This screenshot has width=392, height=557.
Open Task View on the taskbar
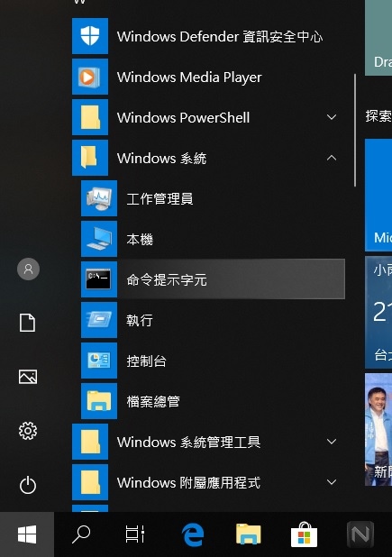pos(135,534)
